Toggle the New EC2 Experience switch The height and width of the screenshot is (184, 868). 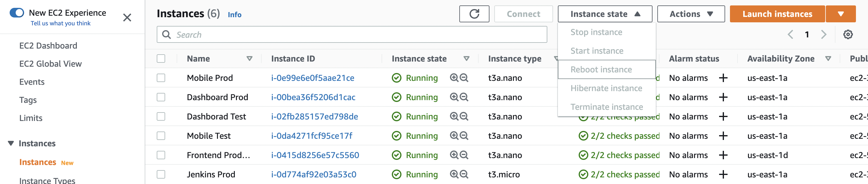click(17, 13)
